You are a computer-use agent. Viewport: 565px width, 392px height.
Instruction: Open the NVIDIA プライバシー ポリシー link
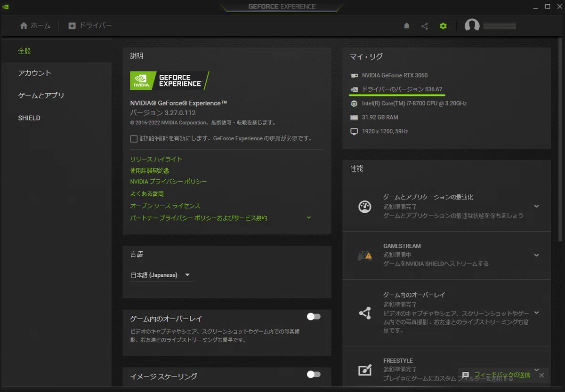[169, 182]
